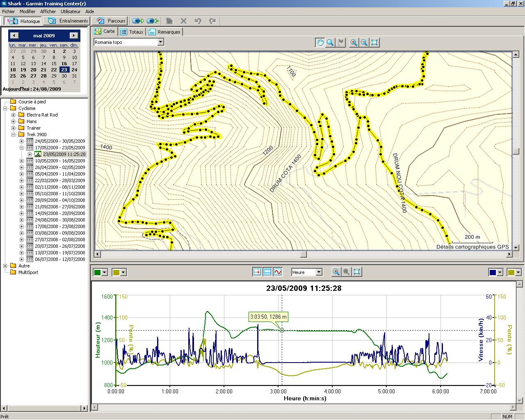
Task: Select the week 06/07/2008 - 12/07/2008
Action: point(60,259)
